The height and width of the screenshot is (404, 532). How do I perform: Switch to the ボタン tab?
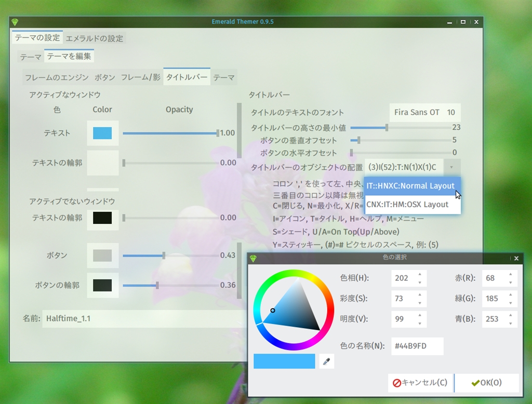click(x=105, y=77)
